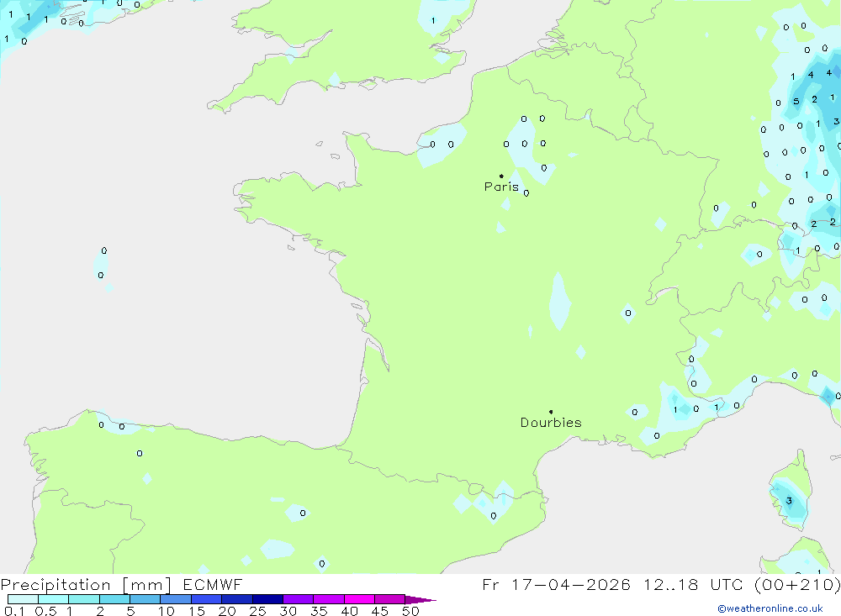The image size is (841, 616).
Task: Pick the 20–25 mm legend color swatch
Action: (237, 599)
